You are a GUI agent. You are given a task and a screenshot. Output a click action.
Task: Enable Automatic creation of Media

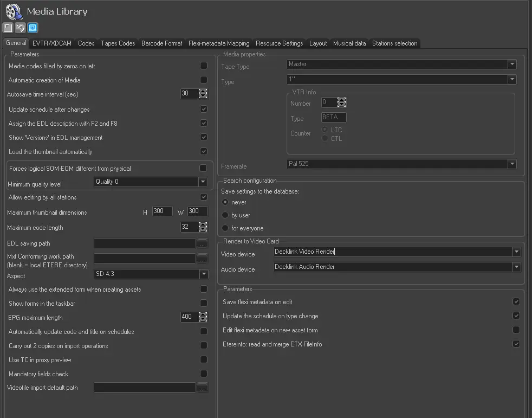coord(204,80)
